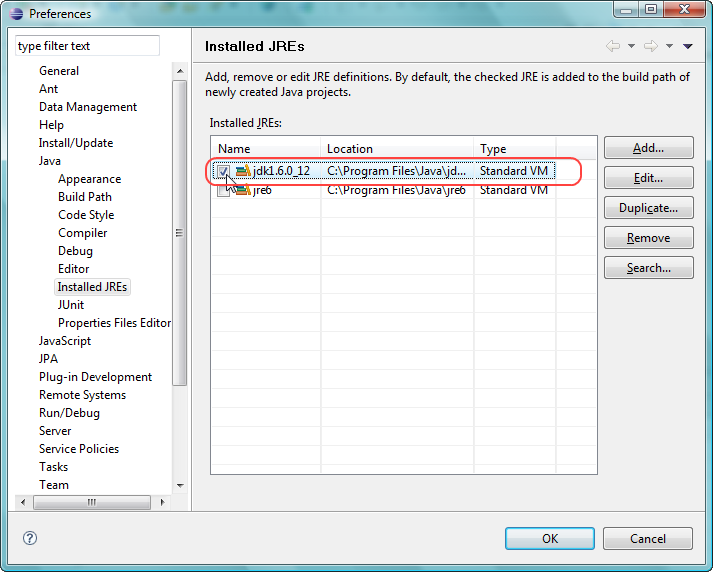Image resolution: width=713 pixels, height=572 pixels.
Task: Open the Run/Debug preferences page
Action: tap(69, 413)
